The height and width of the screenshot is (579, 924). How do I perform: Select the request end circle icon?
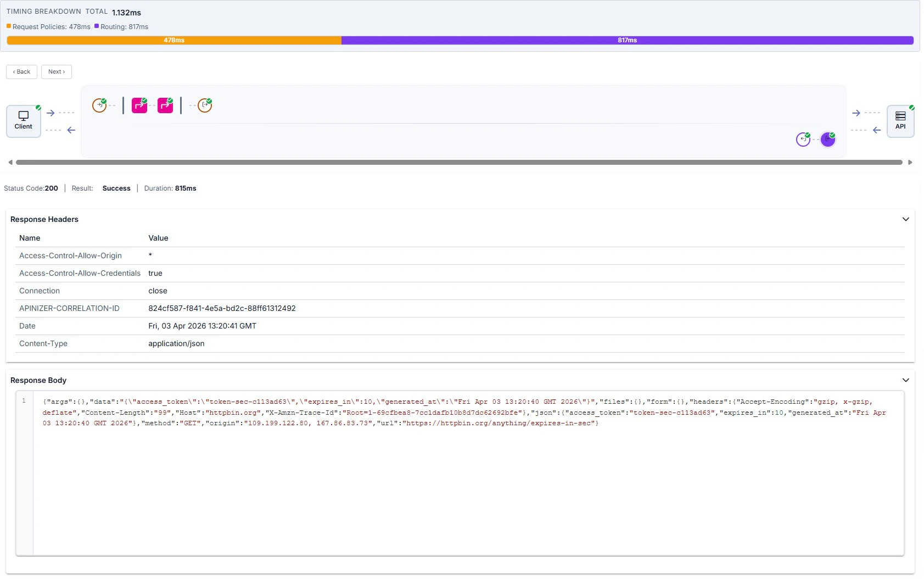(204, 105)
